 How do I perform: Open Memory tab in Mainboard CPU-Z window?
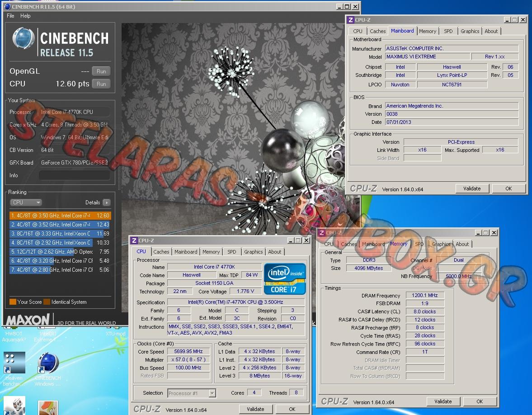428,31
